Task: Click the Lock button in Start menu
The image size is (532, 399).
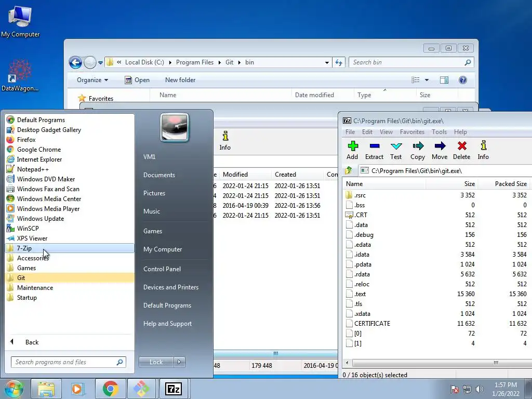Action: tap(156, 362)
